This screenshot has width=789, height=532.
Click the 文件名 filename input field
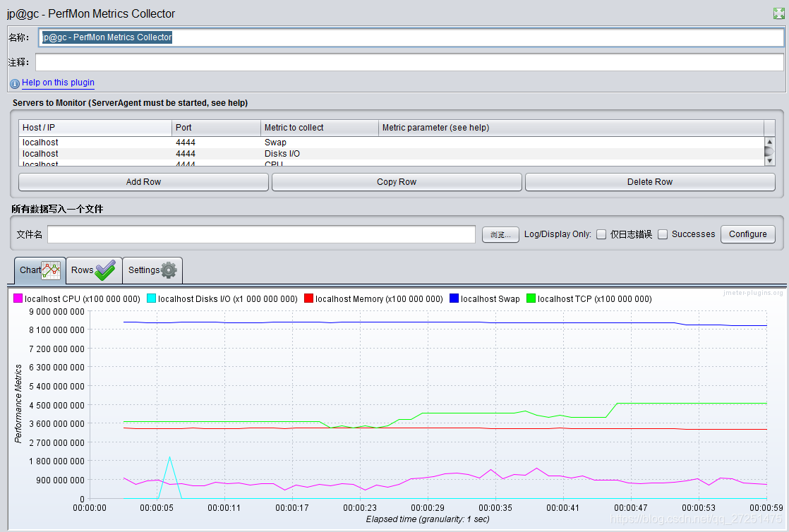click(x=261, y=234)
